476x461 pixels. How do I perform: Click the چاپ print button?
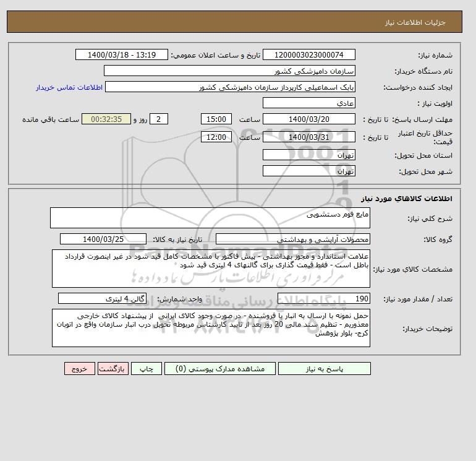pyautogui.click(x=147, y=368)
